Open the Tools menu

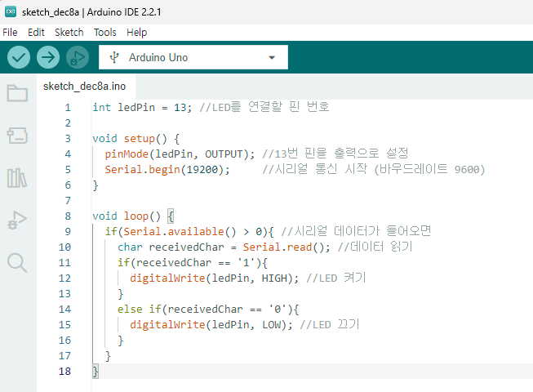click(105, 33)
